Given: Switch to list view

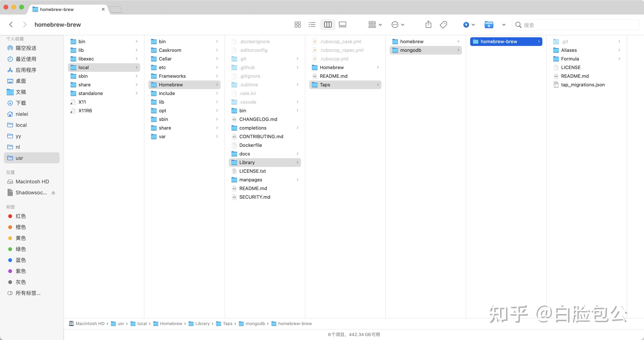Looking at the screenshot, I should [x=312, y=25].
